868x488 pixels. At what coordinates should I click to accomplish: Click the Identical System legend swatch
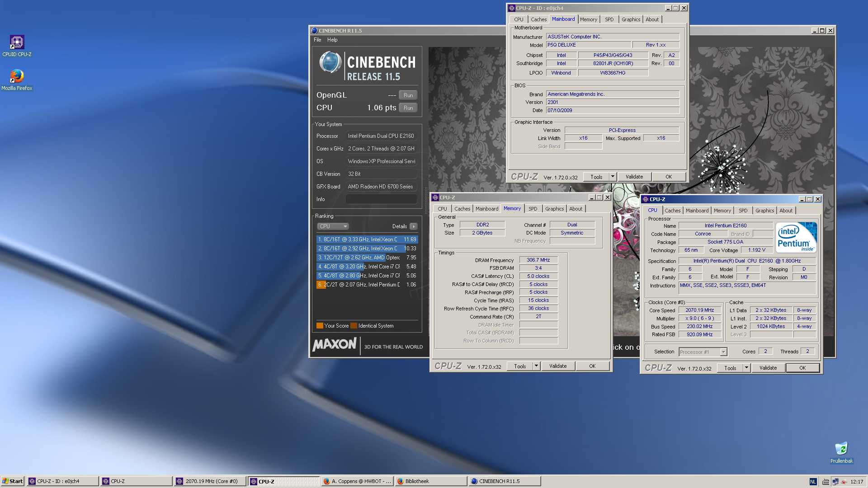[354, 326]
